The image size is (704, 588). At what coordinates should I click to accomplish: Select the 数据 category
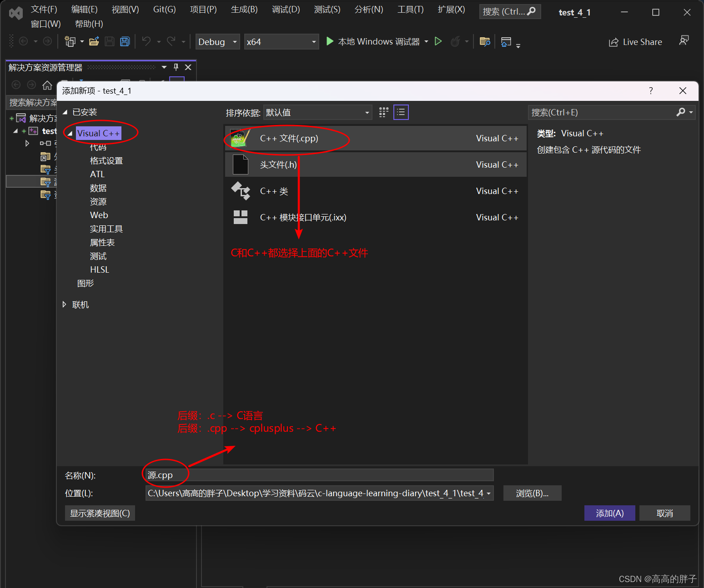(98, 188)
